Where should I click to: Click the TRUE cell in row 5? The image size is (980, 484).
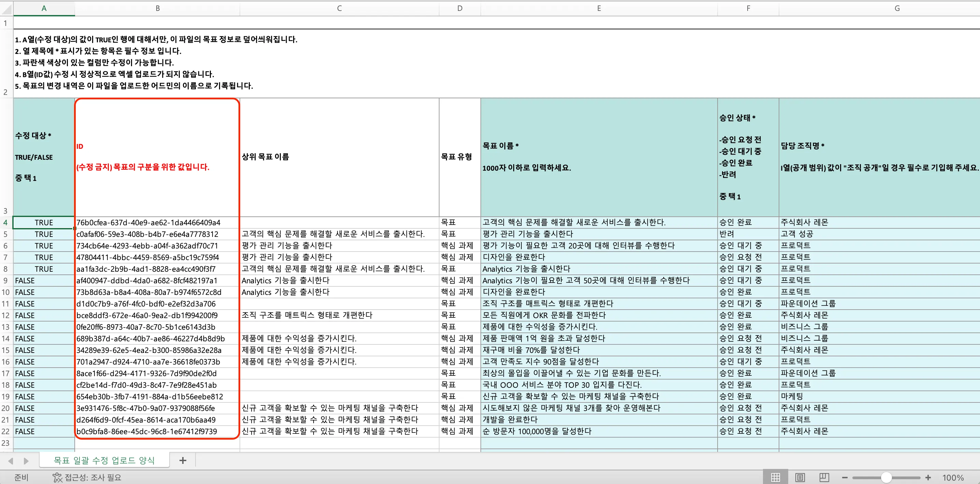[x=44, y=234]
